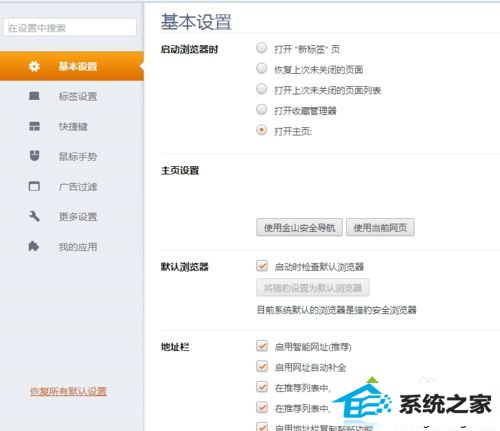The width and height of the screenshot is (500, 431).
Task: Open the 更多设置 section
Action: tap(72, 216)
